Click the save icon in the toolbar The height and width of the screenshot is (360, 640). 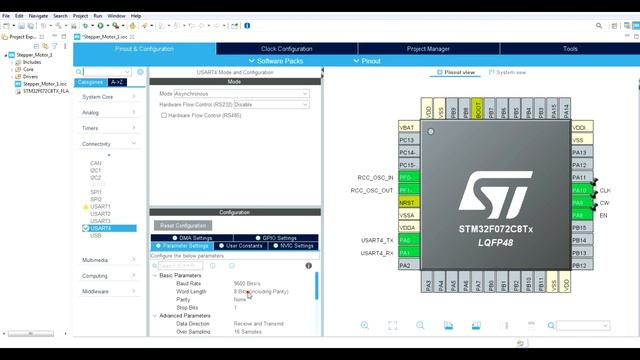tap(22, 26)
